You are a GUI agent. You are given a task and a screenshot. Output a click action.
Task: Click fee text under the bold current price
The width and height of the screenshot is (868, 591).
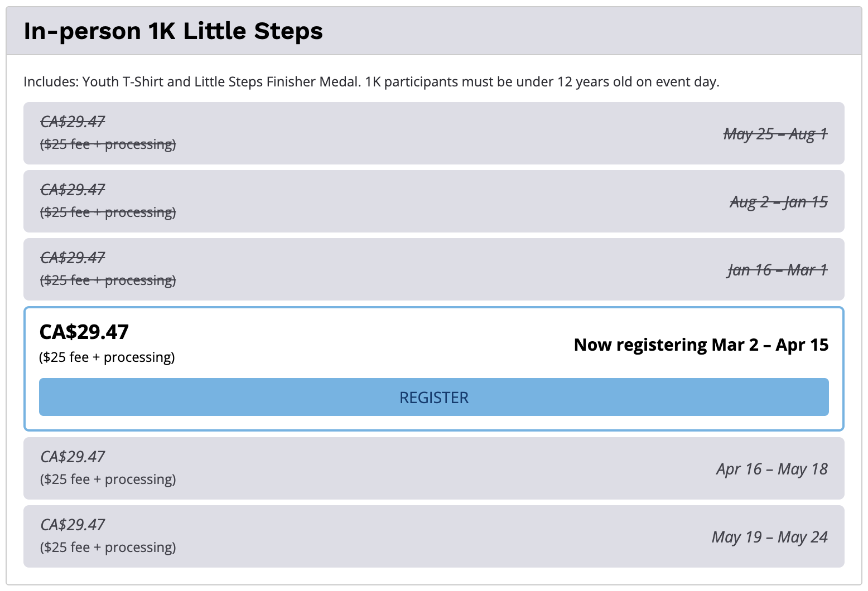[107, 357]
